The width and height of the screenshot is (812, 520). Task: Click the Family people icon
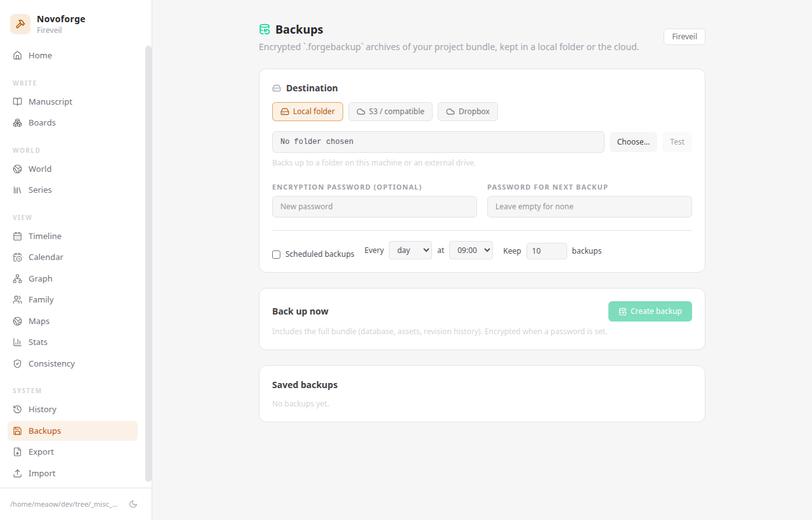tap(18, 300)
